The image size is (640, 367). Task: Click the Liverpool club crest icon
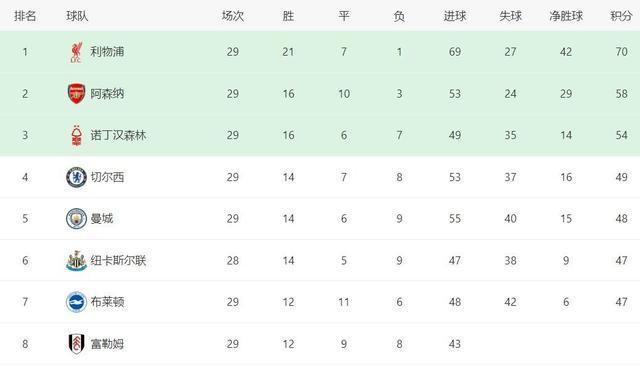tap(76, 52)
